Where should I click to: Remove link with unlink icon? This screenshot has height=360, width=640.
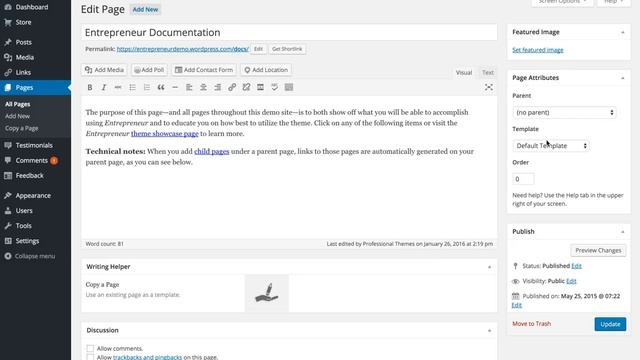click(246, 87)
